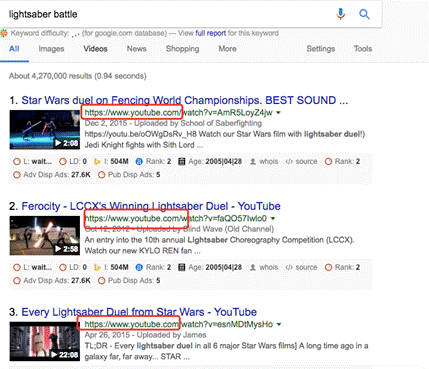Viewport: 429px width, 369px height.
Task: Expand dropdown arrow next to faQO57Iwlo0 URL
Action: click(x=273, y=219)
